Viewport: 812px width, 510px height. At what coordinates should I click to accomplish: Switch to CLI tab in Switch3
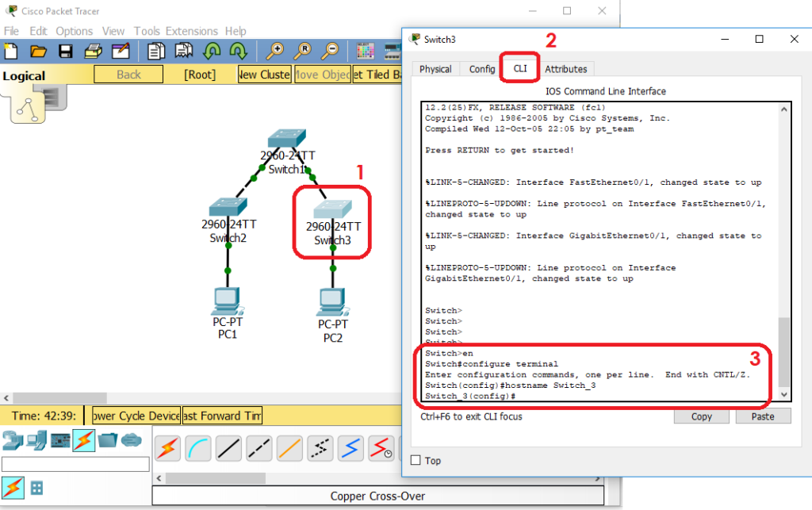pos(520,68)
